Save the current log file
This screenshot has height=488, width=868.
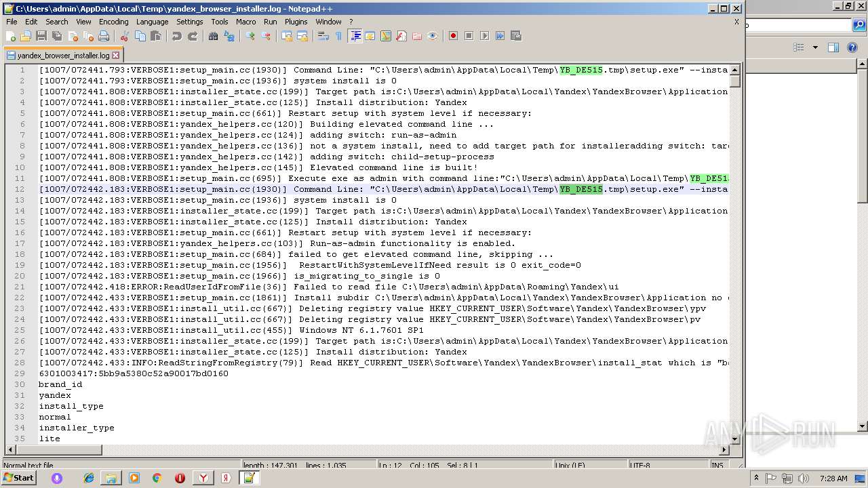click(41, 36)
